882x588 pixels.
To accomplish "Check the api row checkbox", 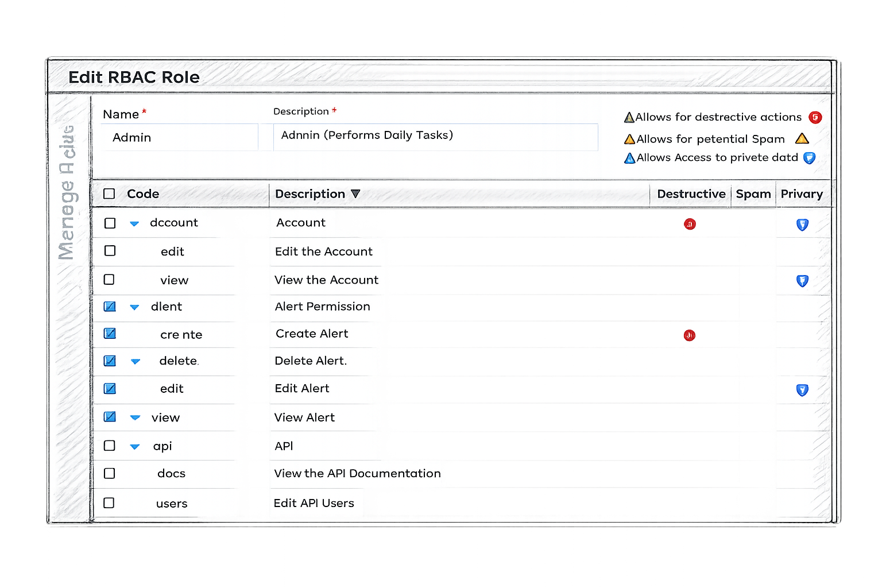I will 109,446.
